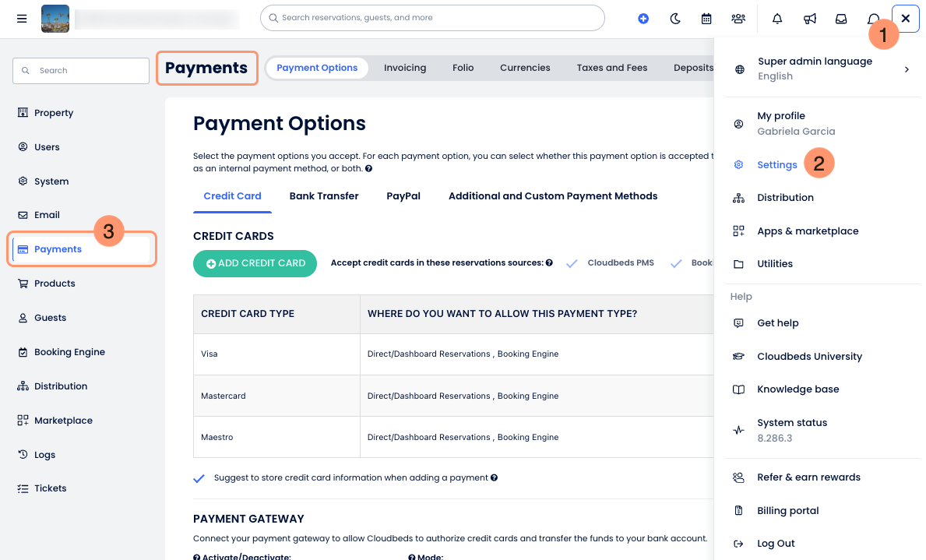Expand Super admin language submenu arrow
926x560 pixels.
point(907,69)
